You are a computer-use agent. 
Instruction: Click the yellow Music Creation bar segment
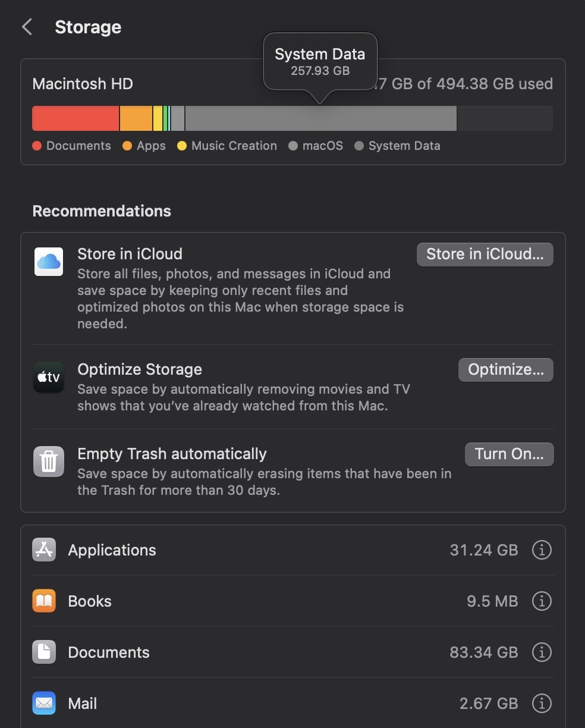click(x=158, y=118)
